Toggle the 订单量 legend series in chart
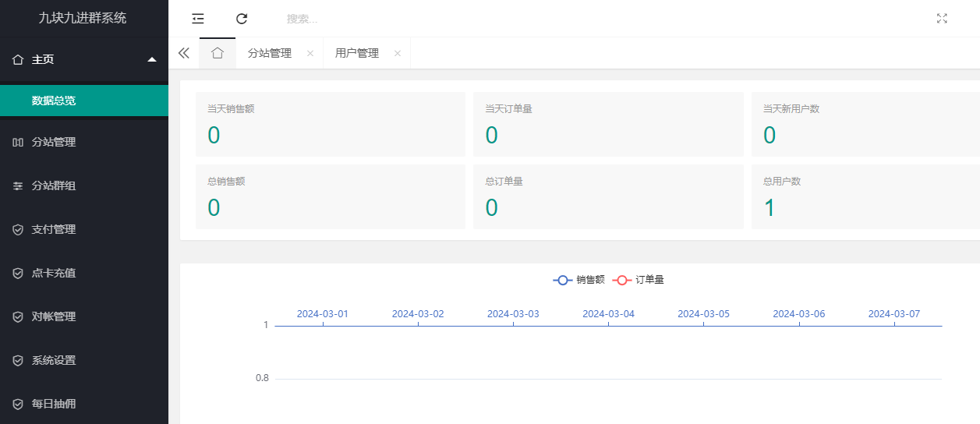This screenshot has height=424, width=980. tap(638, 280)
